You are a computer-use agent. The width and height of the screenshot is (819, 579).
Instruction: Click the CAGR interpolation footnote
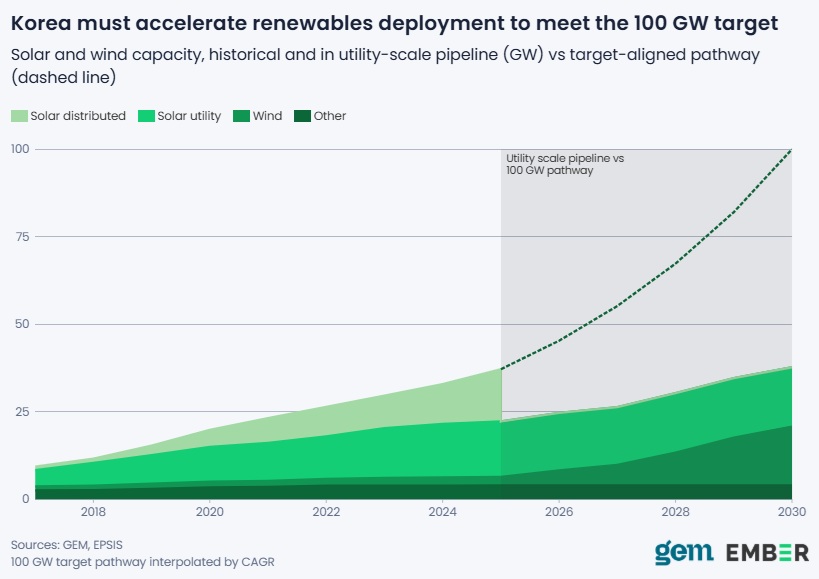[x=143, y=562]
